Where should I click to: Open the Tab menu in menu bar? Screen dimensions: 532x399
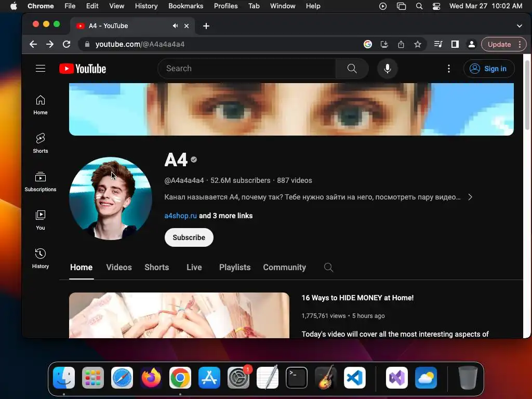[x=254, y=6]
